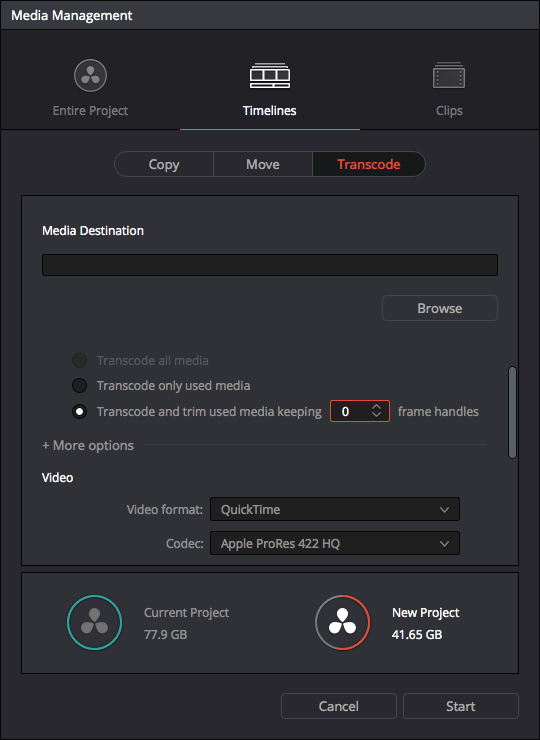Click the Timelines filmstrip icon
This screenshot has height=740, width=540.
coord(270,76)
